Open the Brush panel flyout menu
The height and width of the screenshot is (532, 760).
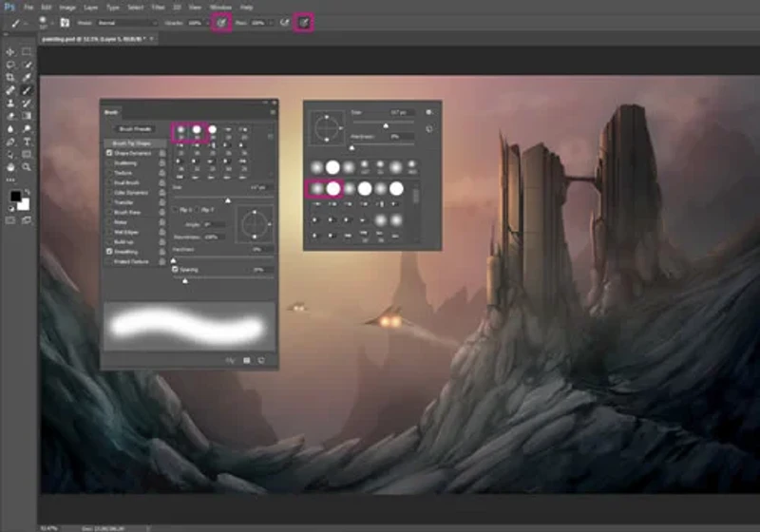click(273, 112)
